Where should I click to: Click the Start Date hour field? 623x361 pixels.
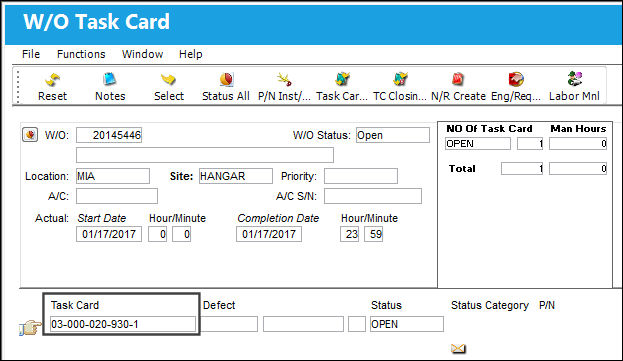pyautogui.click(x=157, y=234)
